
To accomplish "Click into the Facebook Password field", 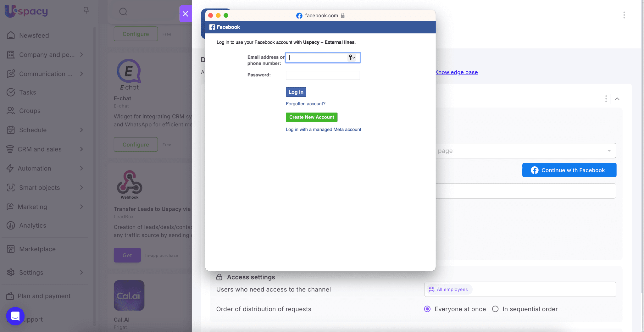I will point(323,75).
